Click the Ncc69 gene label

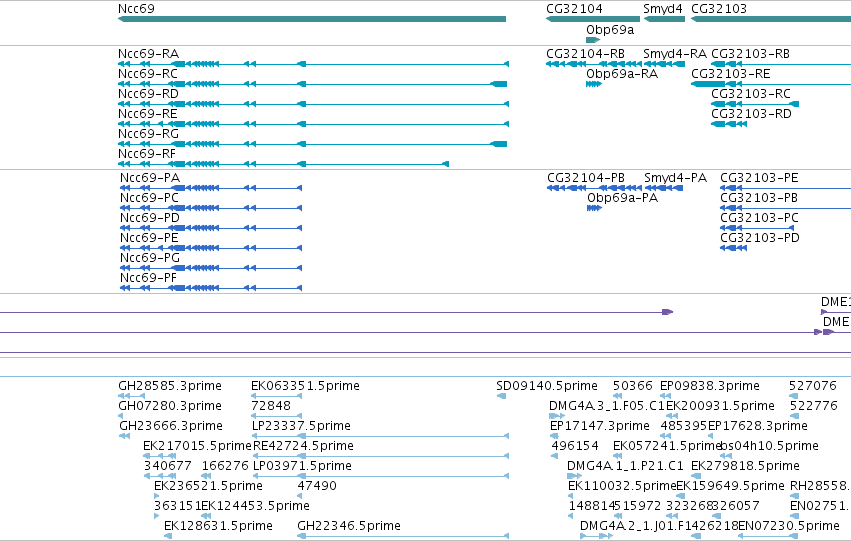(x=136, y=9)
